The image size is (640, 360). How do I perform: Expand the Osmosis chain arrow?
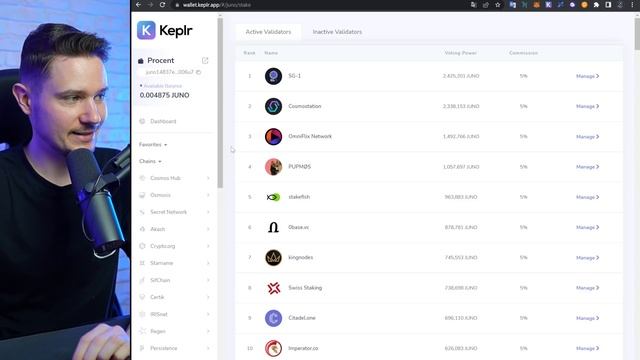click(208, 195)
